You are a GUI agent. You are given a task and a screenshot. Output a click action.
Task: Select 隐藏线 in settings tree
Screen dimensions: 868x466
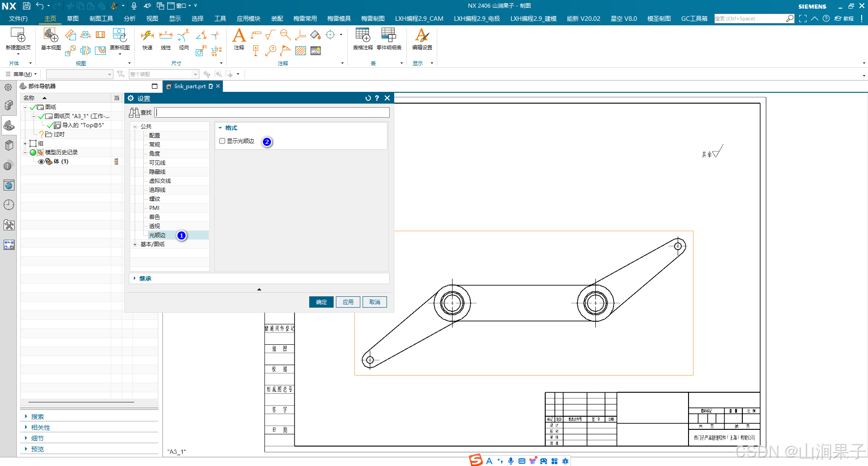[x=157, y=172]
